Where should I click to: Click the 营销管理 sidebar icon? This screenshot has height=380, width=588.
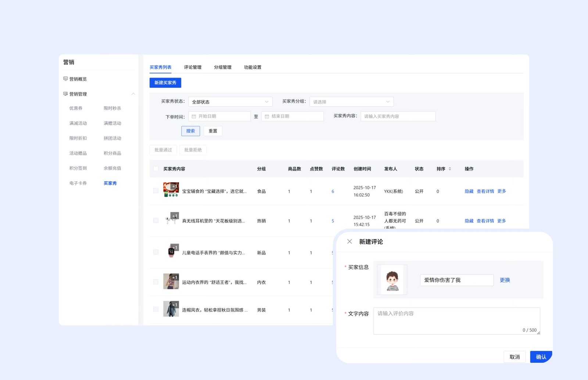click(65, 94)
